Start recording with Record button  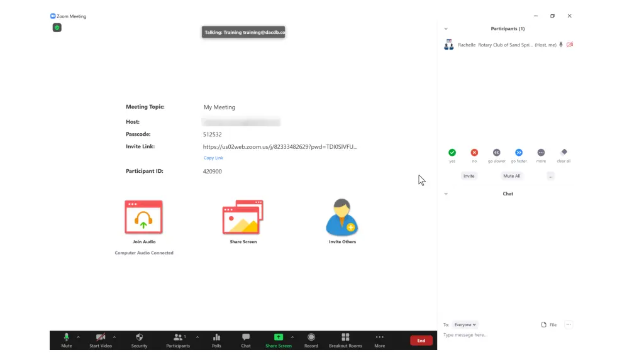pos(311,340)
